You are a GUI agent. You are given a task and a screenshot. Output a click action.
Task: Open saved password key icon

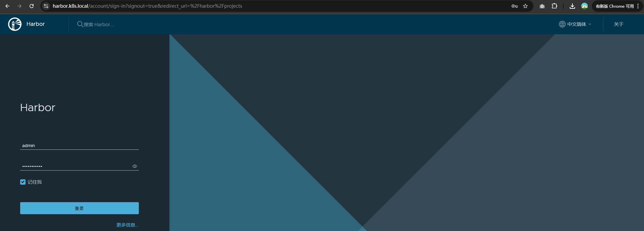pyautogui.click(x=514, y=6)
